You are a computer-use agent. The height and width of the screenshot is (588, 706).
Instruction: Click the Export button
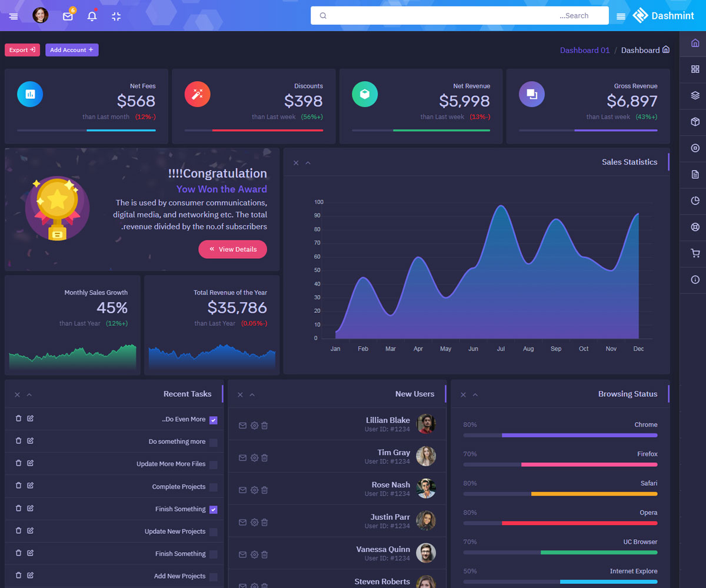22,50
